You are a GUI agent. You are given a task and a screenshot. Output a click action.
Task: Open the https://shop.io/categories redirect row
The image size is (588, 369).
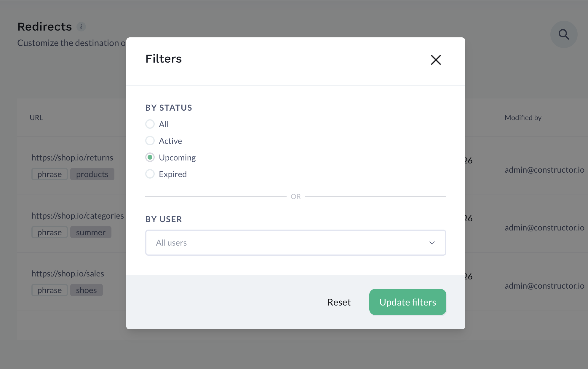[x=78, y=216]
